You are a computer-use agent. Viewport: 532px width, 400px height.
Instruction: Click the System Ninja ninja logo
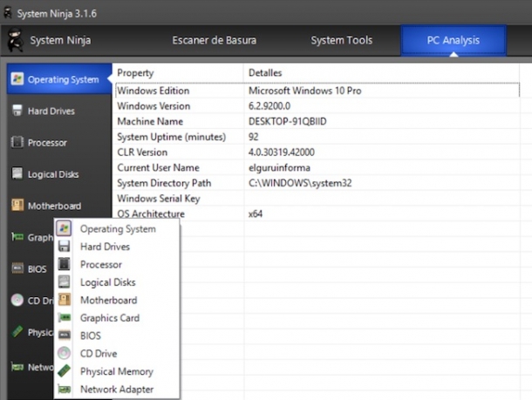click(x=16, y=40)
